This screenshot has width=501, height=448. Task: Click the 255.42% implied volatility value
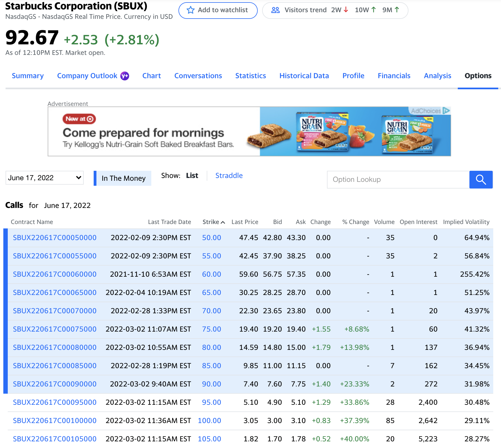pos(475,274)
